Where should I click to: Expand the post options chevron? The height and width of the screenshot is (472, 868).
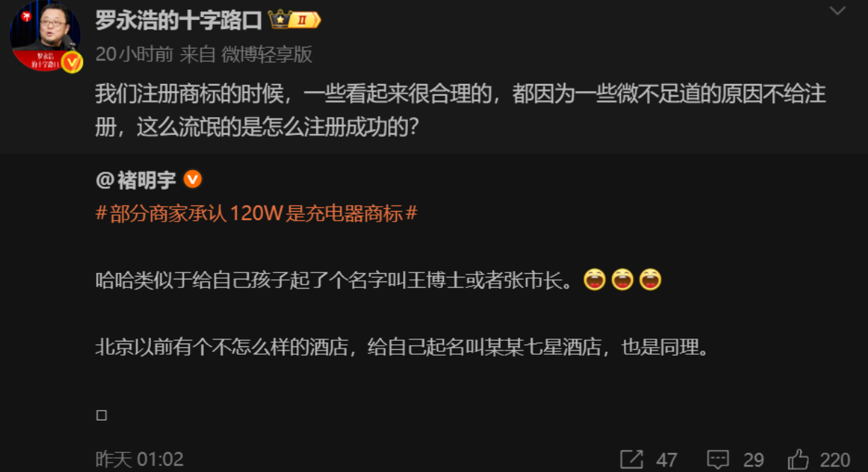point(837,10)
